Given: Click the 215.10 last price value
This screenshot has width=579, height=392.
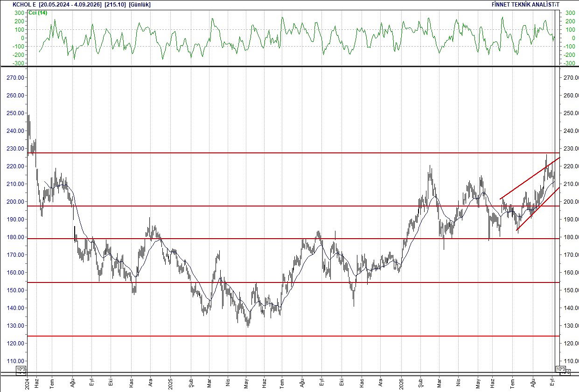Looking at the screenshot, I should tap(115, 4).
